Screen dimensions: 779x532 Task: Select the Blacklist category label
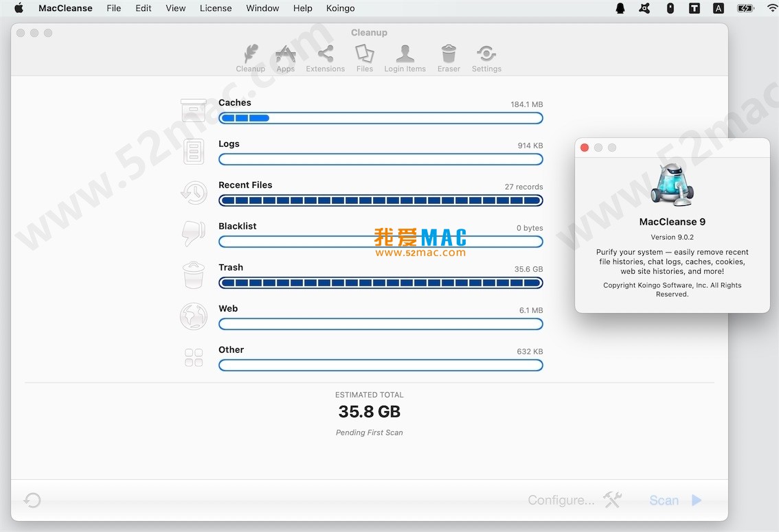[238, 227]
